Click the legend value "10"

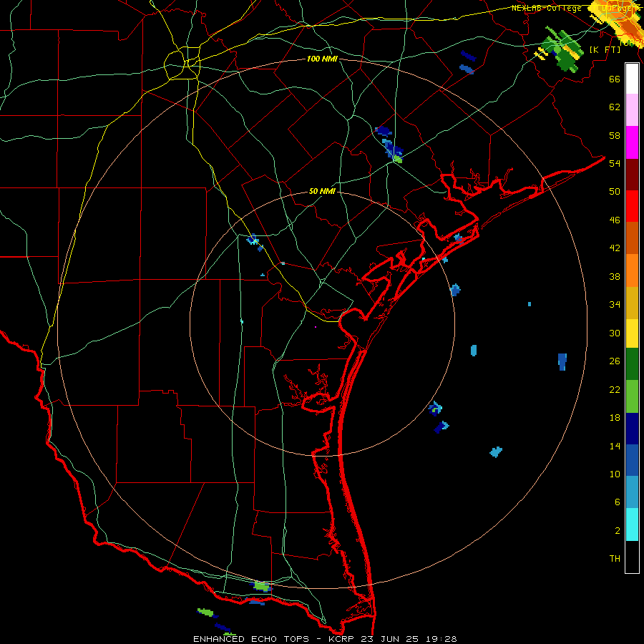[615, 474]
